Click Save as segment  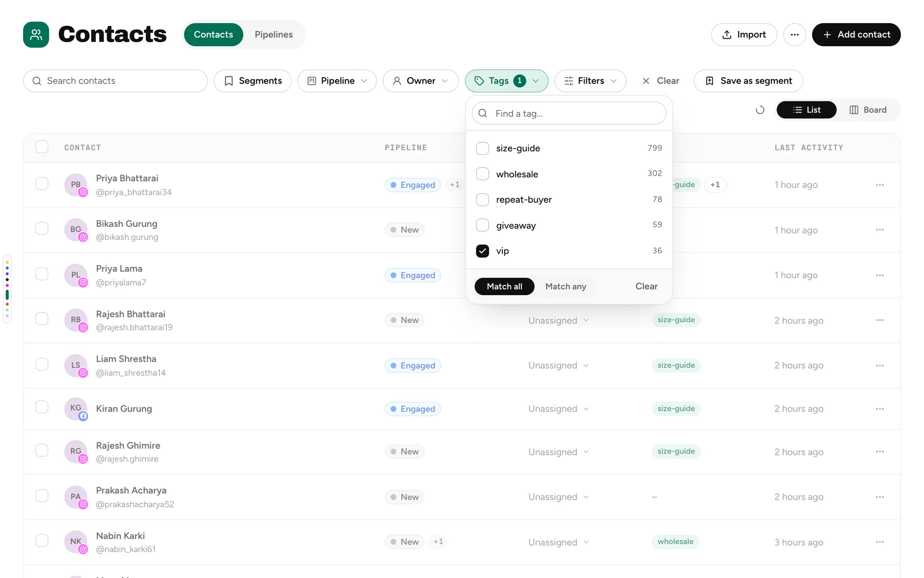(748, 81)
